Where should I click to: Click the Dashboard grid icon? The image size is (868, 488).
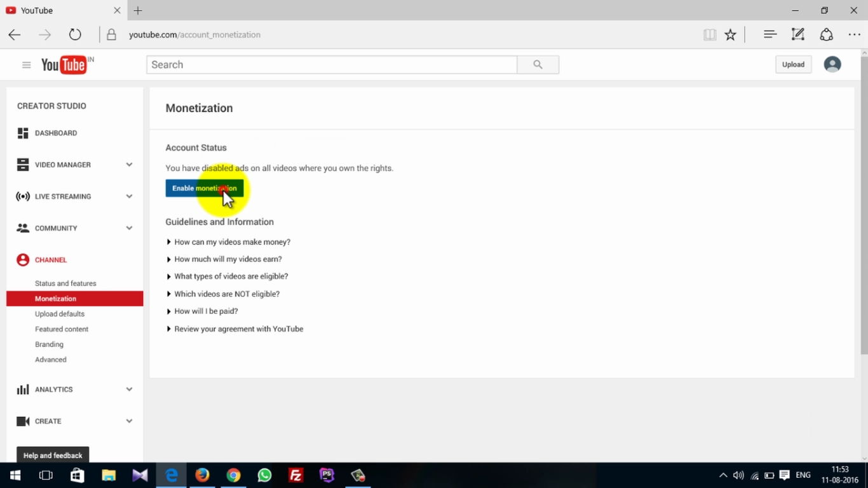click(x=23, y=133)
